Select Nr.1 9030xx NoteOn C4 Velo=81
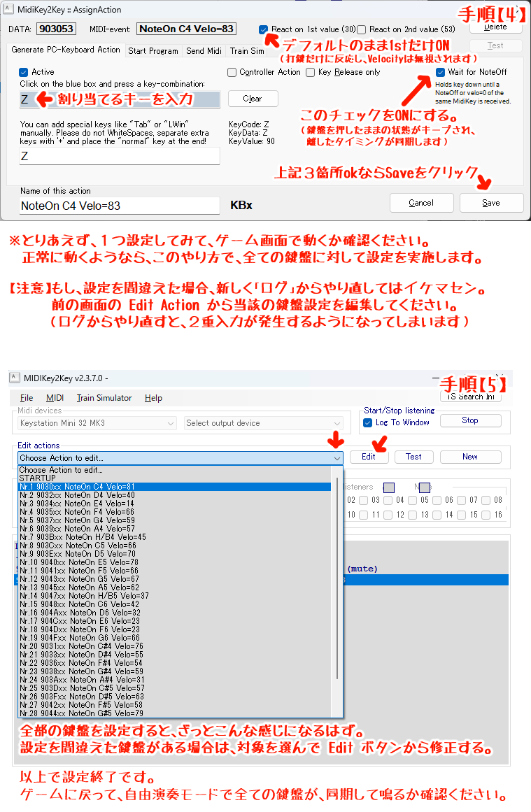 [x=175, y=487]
